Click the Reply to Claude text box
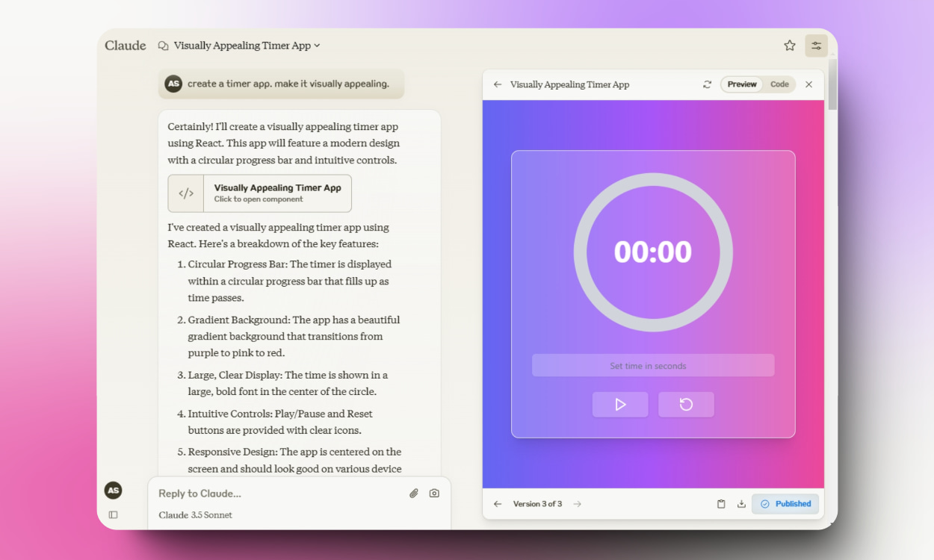Screen dimensions: 934x560 tap(276, 494)
